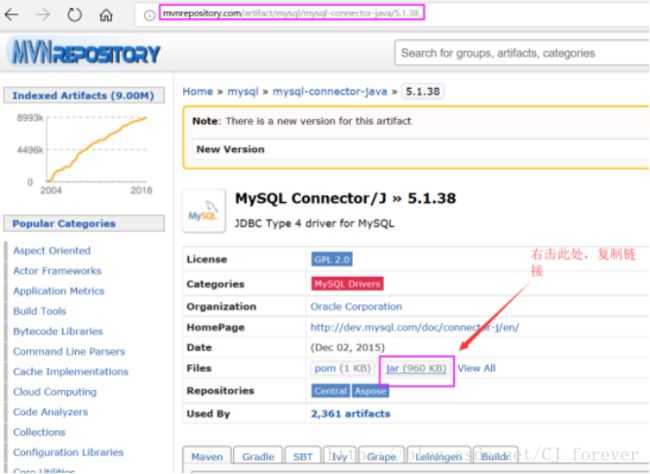The image size is (650, 474).
Task: Switch to the Ivy tab
Action: [x=340, y=457]
